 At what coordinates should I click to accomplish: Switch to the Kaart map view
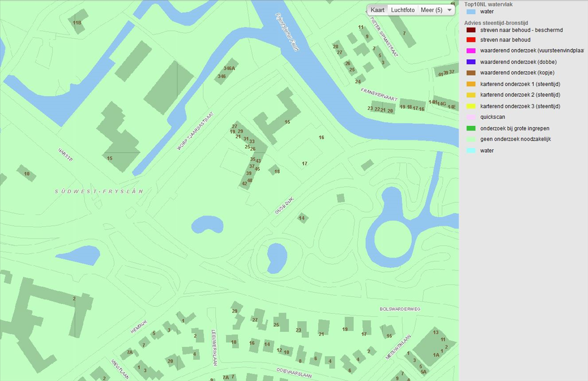pyautogui.click(x=377, y=10)
